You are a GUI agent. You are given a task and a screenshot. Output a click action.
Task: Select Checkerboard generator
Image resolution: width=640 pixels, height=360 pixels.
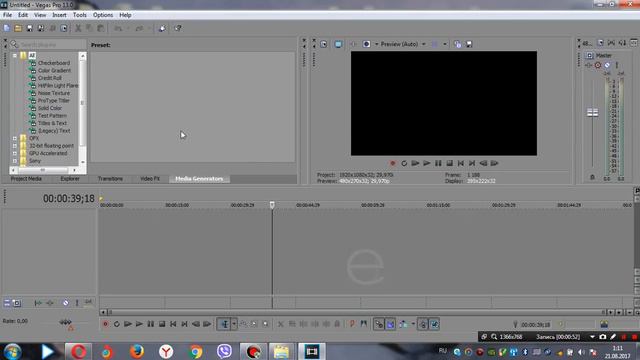53,63
